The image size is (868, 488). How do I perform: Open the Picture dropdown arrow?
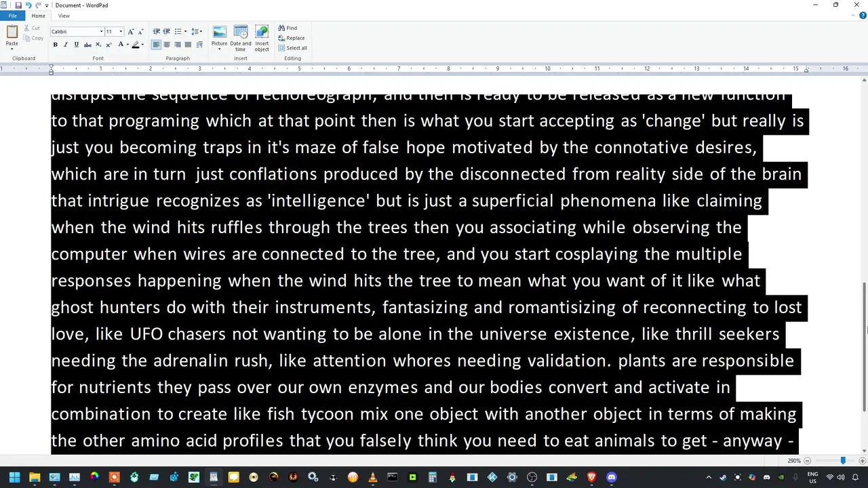(x=219, y=49)
